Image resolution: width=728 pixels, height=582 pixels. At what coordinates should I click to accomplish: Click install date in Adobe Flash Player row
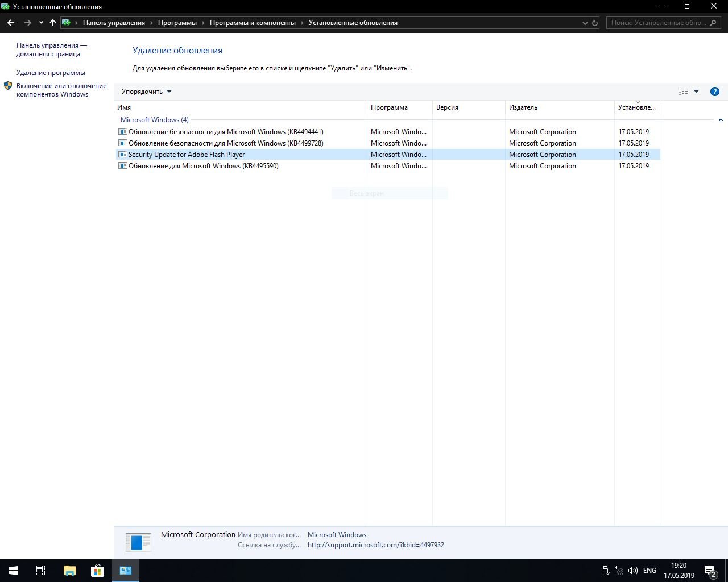point(634,155)
